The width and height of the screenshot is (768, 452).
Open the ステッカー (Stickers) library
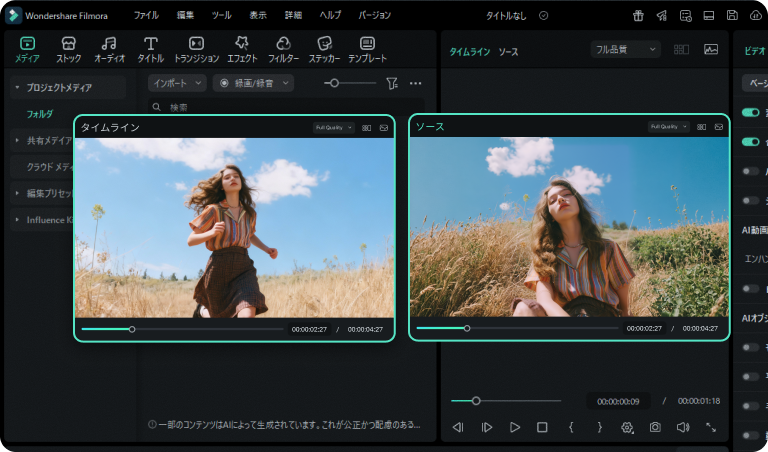tap(324, 49)
